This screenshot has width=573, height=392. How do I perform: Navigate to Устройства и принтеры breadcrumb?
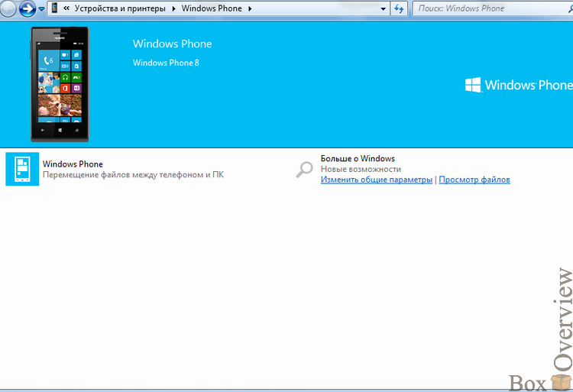tap(120, 8)
